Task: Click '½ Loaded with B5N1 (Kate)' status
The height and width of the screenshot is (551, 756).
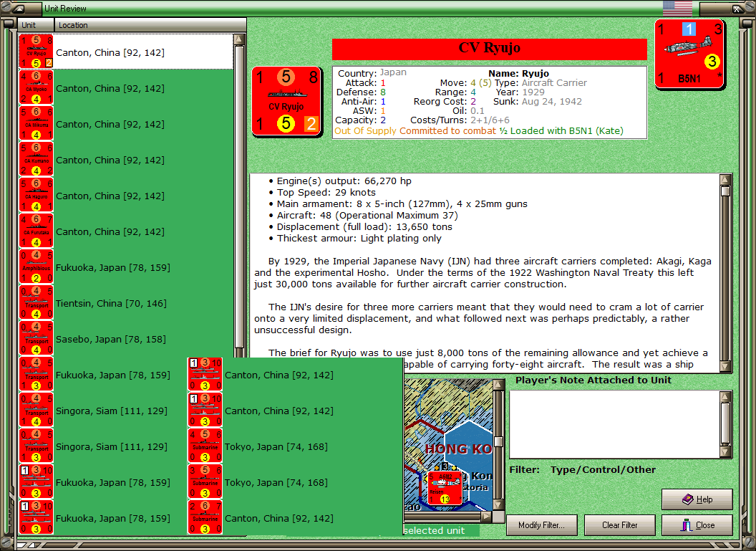Action: pos(561,130)
